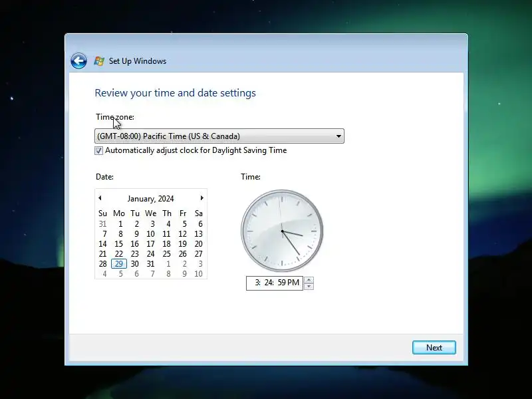Select January 6 in the calendar
Viewport: 532px width, 399px height.
pyautogui.click(x=200, y=224)
